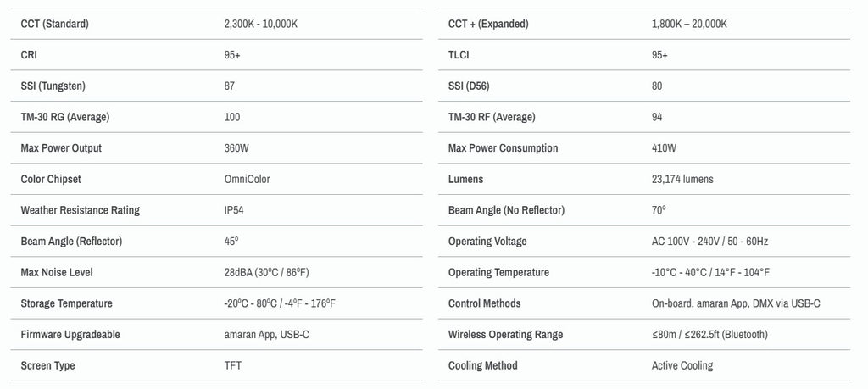Click the TFT screen type value
Viewport: 868px width, 389px height.
(232, 365)
